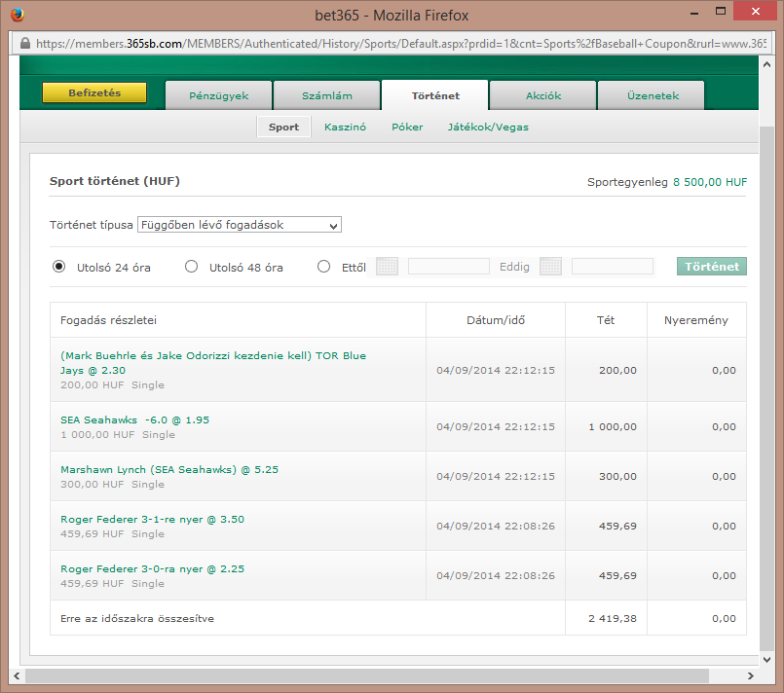Click the Ettől date input field
The height and width of the screenshot is (693, 784).
click(x=449, y=267)
